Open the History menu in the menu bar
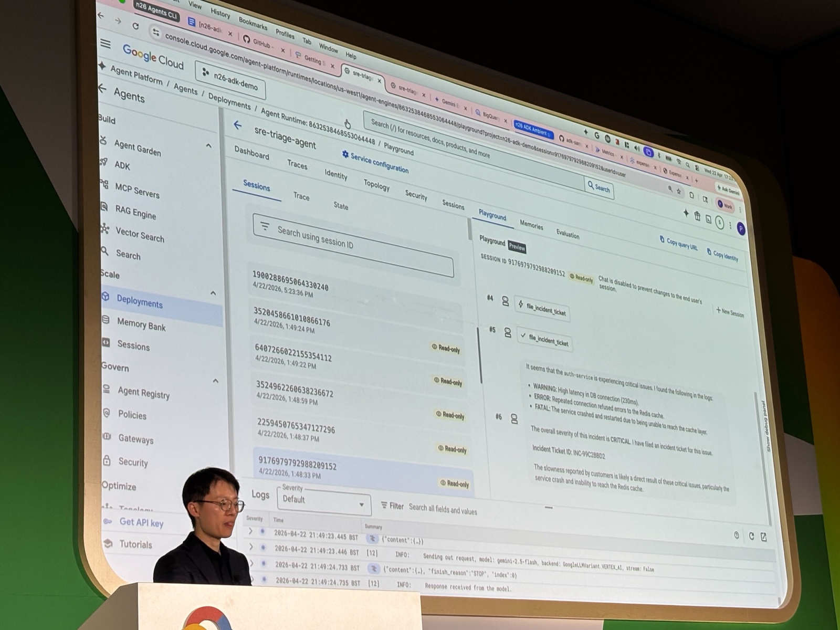Image resolution: width=840 pixels, height=630 pixels. pos(220,13)
